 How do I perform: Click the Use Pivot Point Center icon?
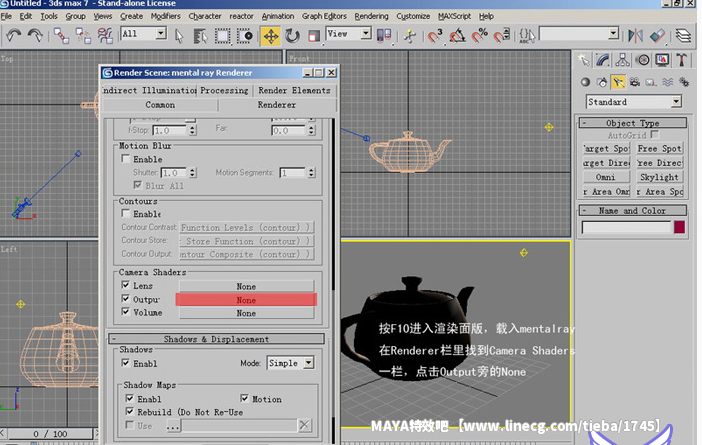(x=384, y=36)
